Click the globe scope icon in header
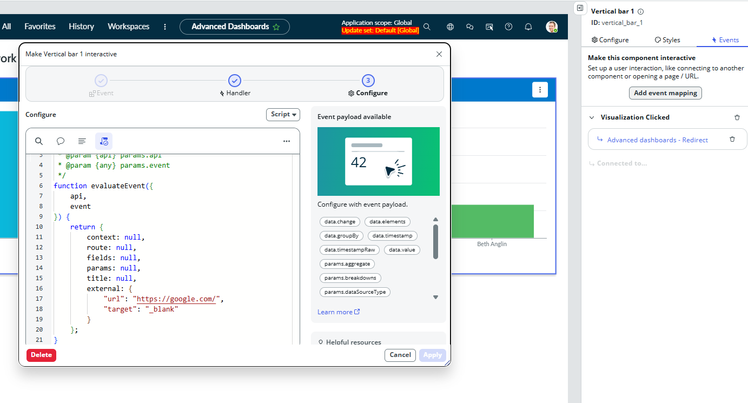Image resolution: width=748 pixels, height=403 pixels. (x=449, y=27)
